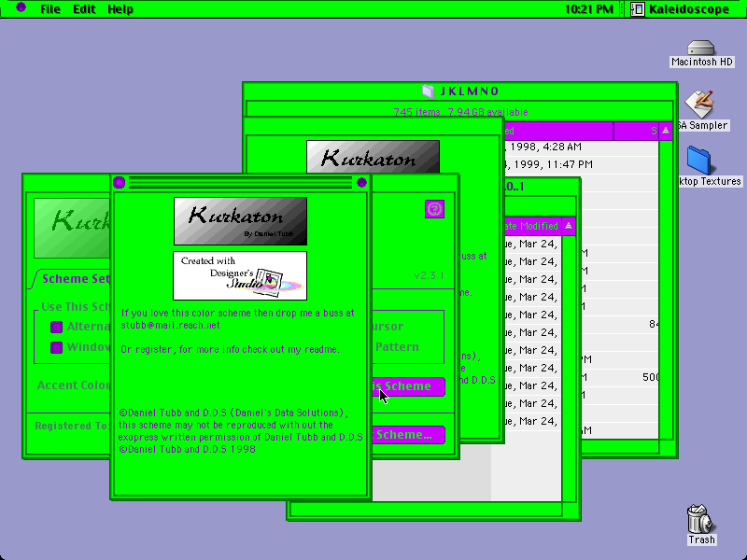The image size is (747, 560).
Task: Click the JKLMNO window title
Action: click(470, 91)
